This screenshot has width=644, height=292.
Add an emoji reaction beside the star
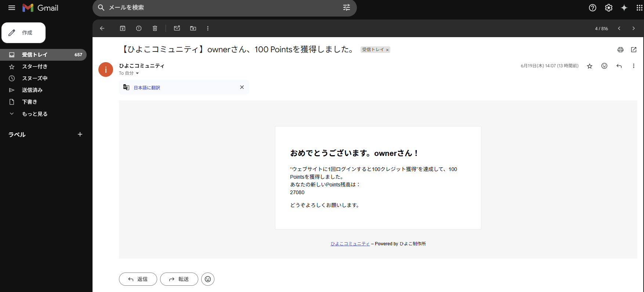pyautogui.click(x=604, y=66)
